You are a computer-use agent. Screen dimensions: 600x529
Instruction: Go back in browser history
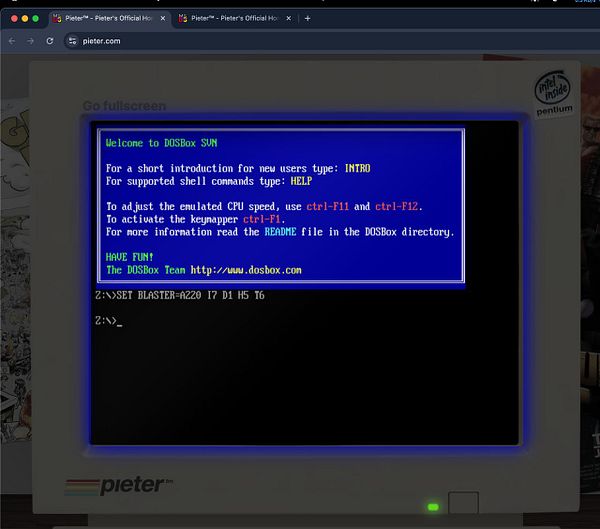(x=12, y=41)
